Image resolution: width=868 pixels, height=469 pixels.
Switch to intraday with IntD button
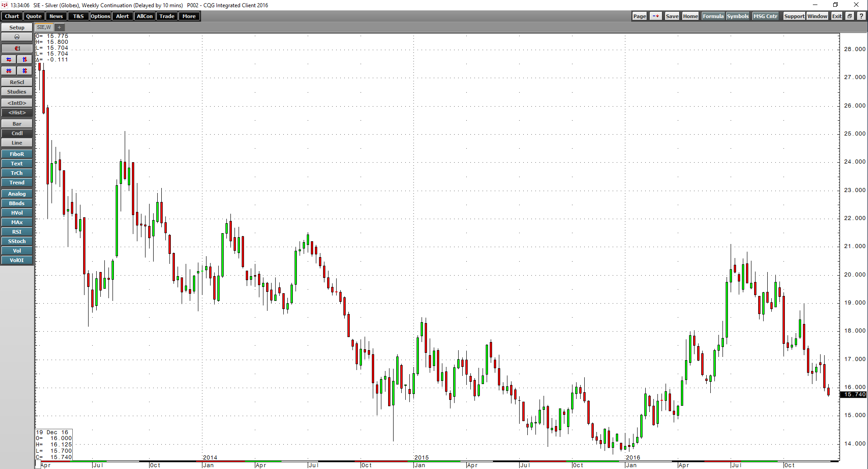[x=17, y=103]
